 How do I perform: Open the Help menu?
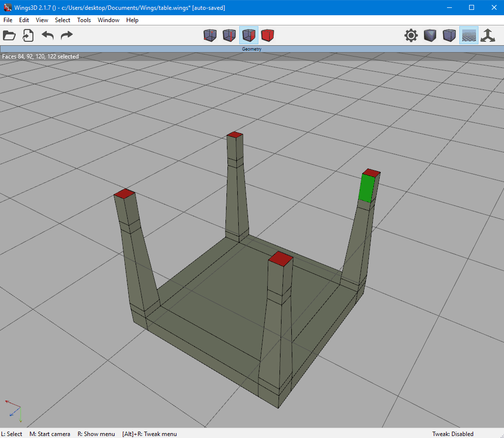point(132,20)
